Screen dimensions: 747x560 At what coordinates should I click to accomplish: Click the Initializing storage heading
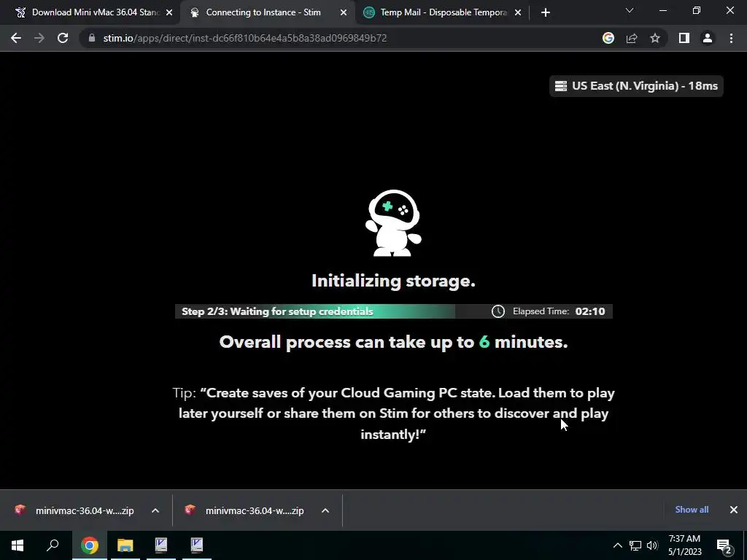[x=393, y=281]
